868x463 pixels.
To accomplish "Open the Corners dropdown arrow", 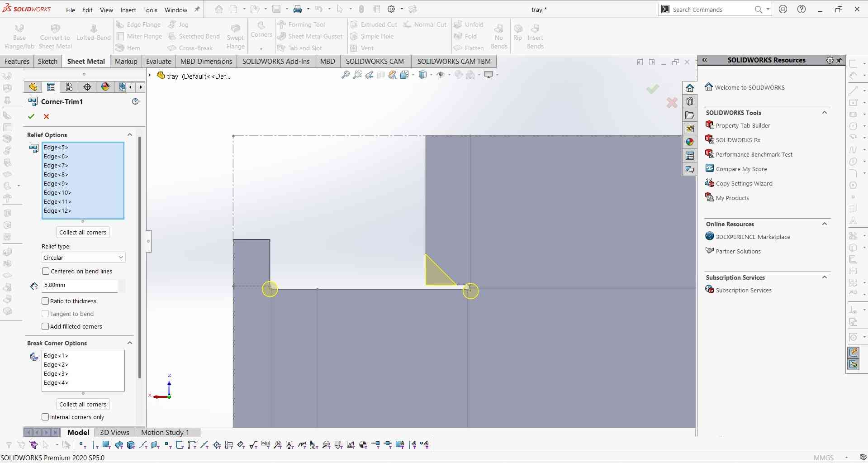I will click(x=261, y=48).
